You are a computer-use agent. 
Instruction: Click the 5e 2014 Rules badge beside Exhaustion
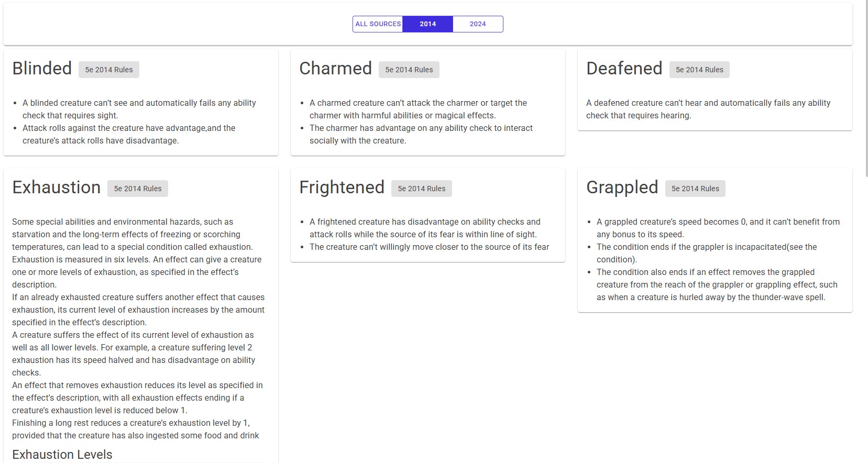(x=137, y=188)
